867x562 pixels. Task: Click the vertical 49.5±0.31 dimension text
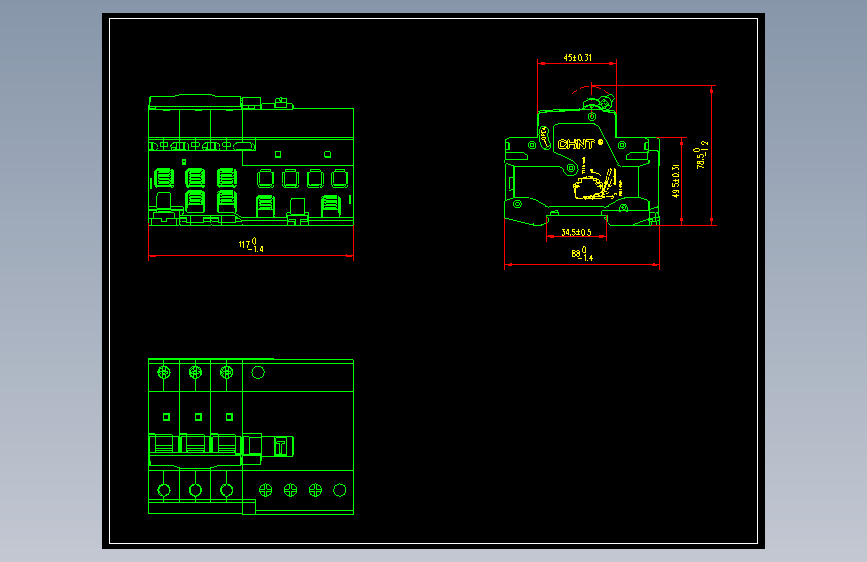point(676,181)
